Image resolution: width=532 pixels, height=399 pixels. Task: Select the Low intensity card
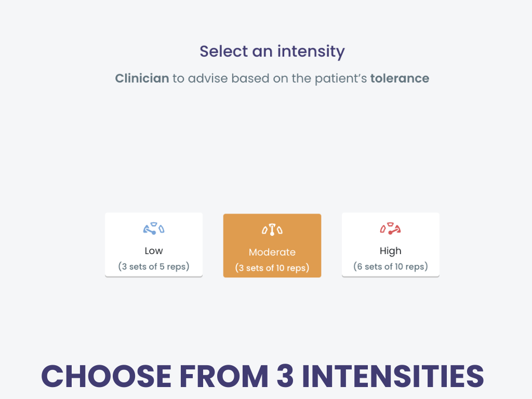point(154,245)
